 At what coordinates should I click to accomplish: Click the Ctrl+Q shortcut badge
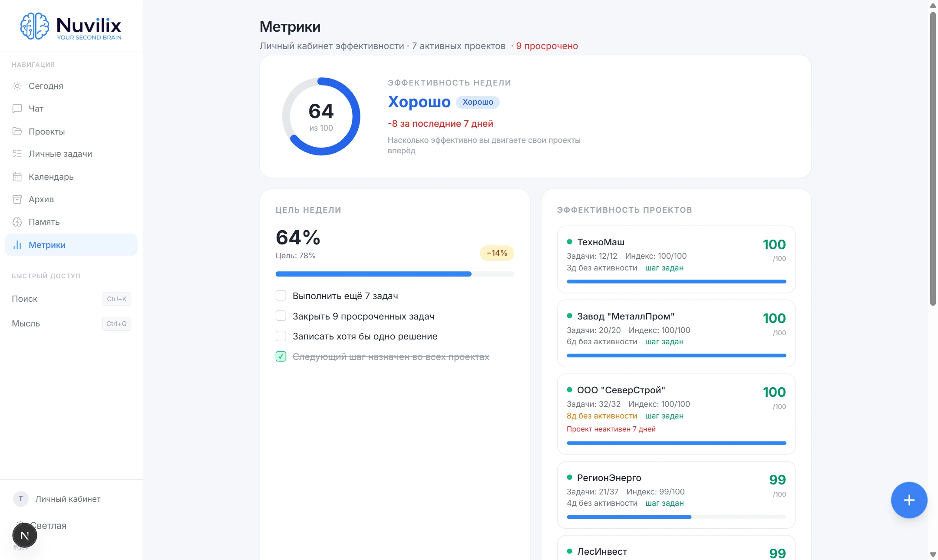pyautogui.click(x=116, y=324)
